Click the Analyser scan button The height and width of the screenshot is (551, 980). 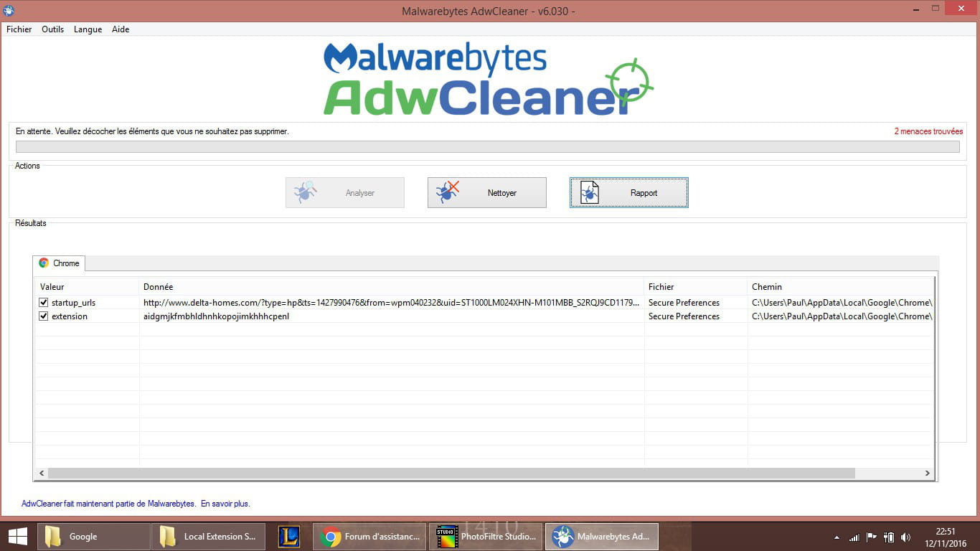[x=345, y=193]
